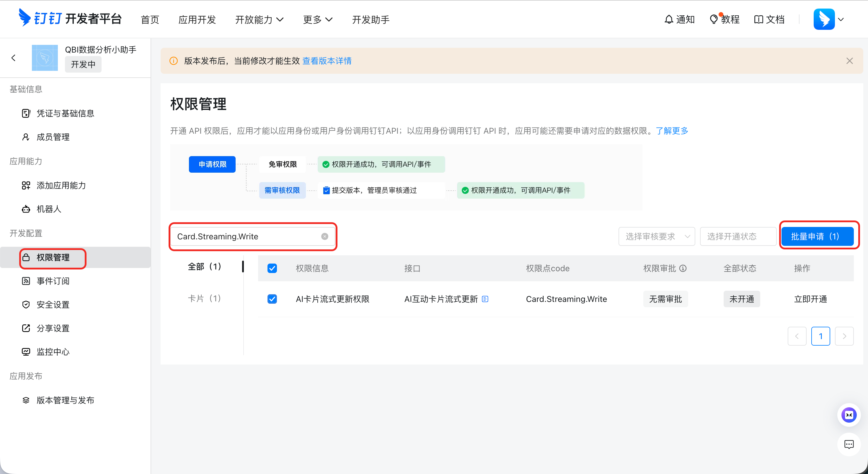Click the info icon beside 权限审批
Image resolution: width=868 pixels, height=474 pixels.
683,268
